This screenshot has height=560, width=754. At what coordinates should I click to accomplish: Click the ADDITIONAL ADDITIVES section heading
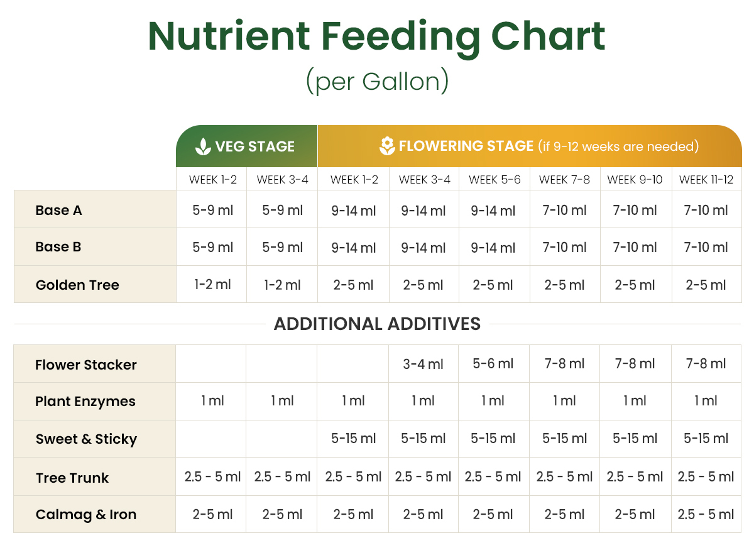(x=377, y=324)
